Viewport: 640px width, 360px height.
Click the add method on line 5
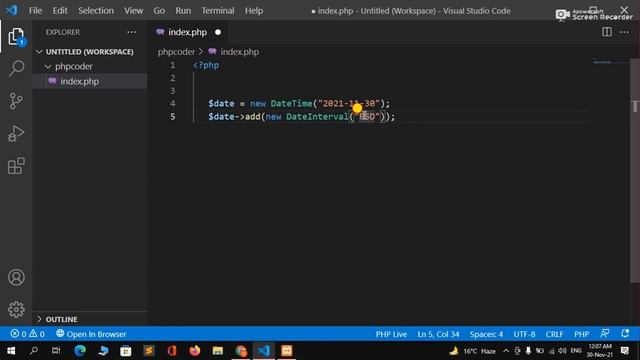(253, 117)
